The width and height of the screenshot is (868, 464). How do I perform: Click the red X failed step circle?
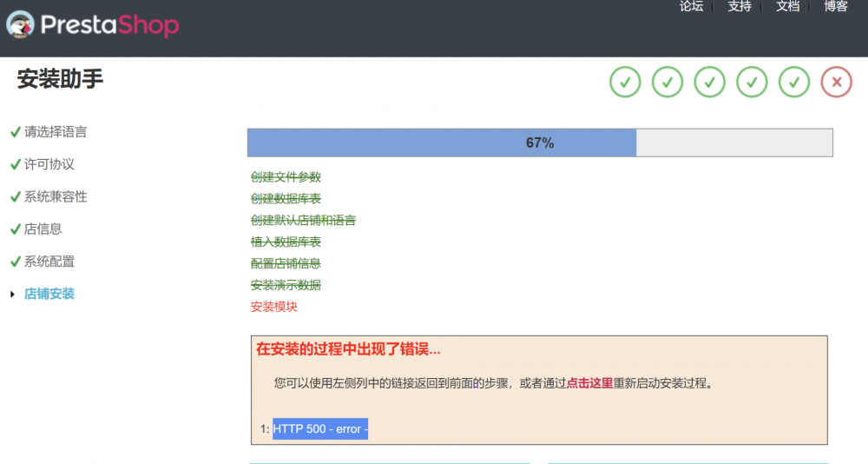click(837, 82)
